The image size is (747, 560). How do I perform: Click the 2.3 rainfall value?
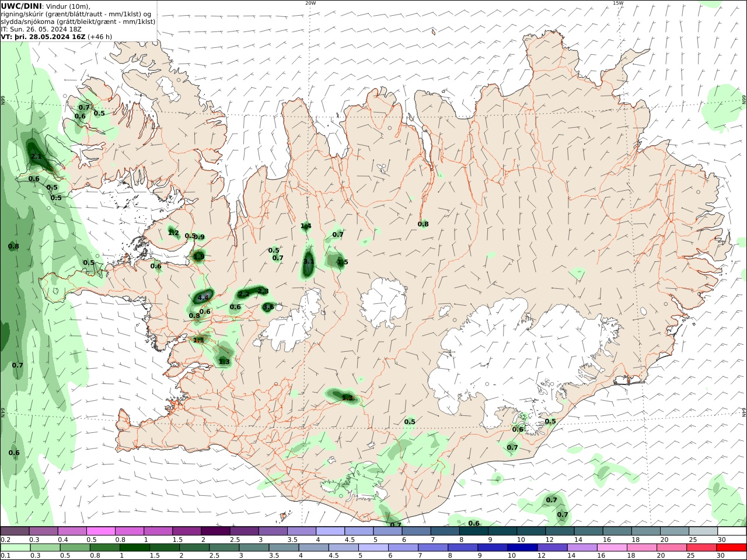pos(263,290)
